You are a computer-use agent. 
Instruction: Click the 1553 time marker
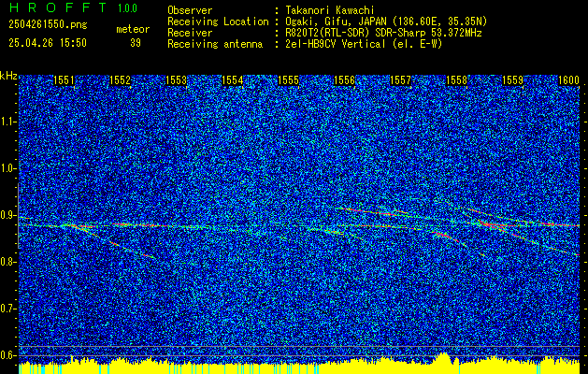[x=177, y=80]
